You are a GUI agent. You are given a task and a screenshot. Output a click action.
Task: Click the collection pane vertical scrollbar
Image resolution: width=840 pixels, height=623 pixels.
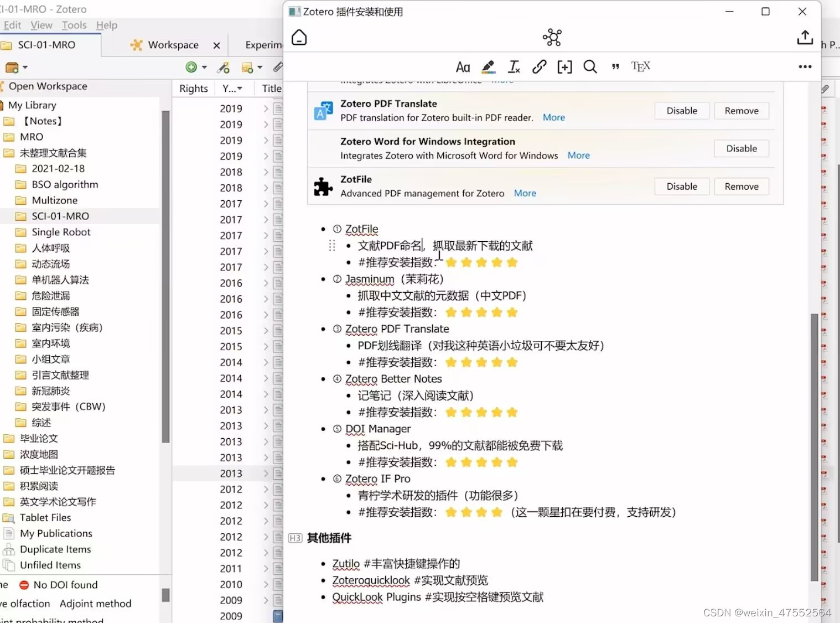pos(165,277)
